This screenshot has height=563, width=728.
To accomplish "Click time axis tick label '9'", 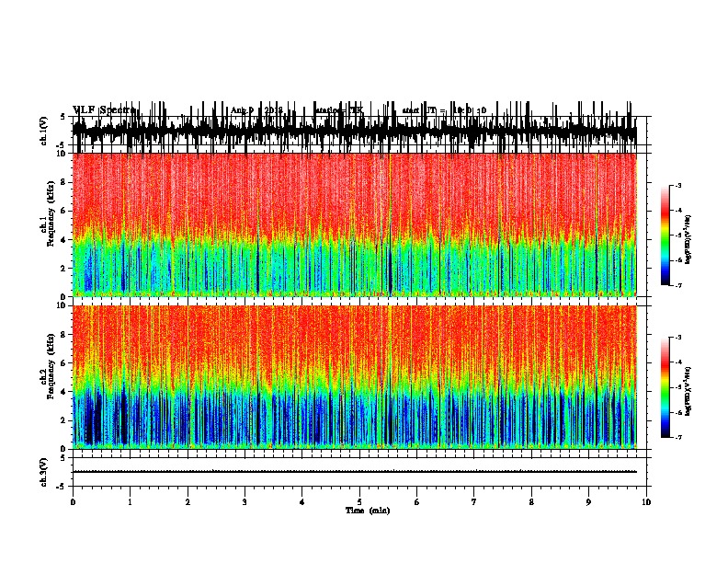I will click(x=588, y=502).
